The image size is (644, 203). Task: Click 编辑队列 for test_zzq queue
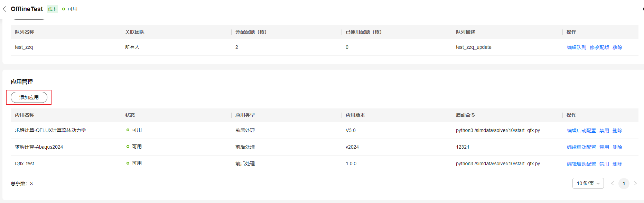[577, 47]
